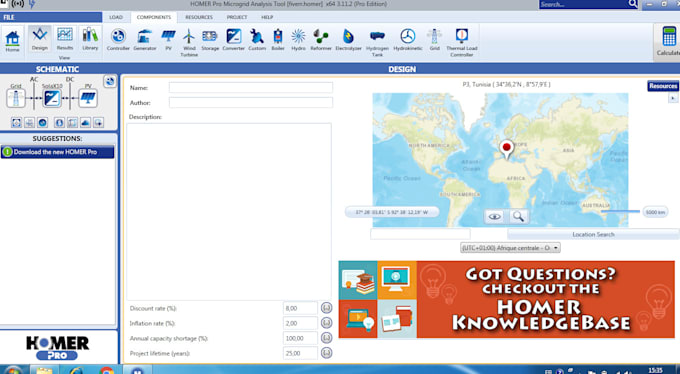Click the Description text area
The width and height of the screenshot is (680, 374).
pyautogui.click(x=229, y=211)
